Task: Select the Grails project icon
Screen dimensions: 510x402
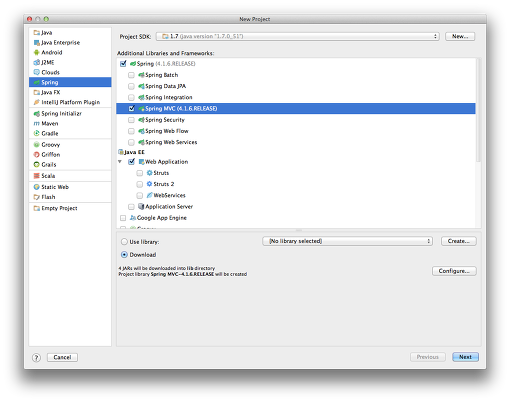Action: pyautogui.click(x=37, y=165)
